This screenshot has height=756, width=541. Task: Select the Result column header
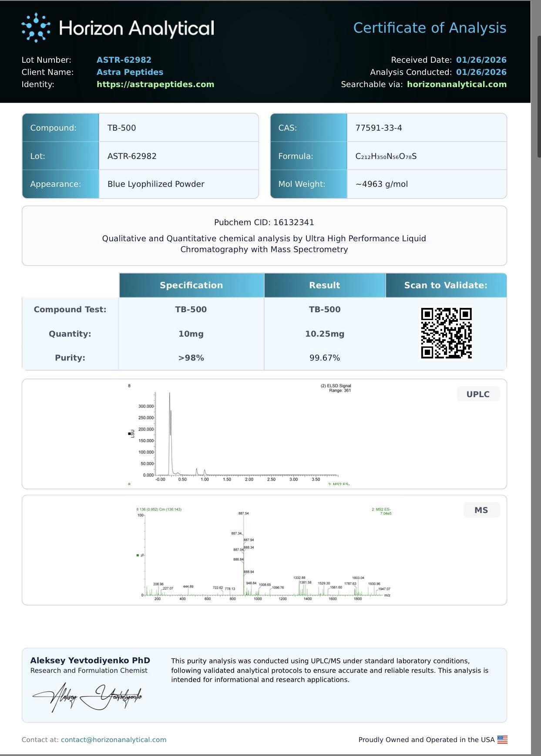[x=324, y=285]
